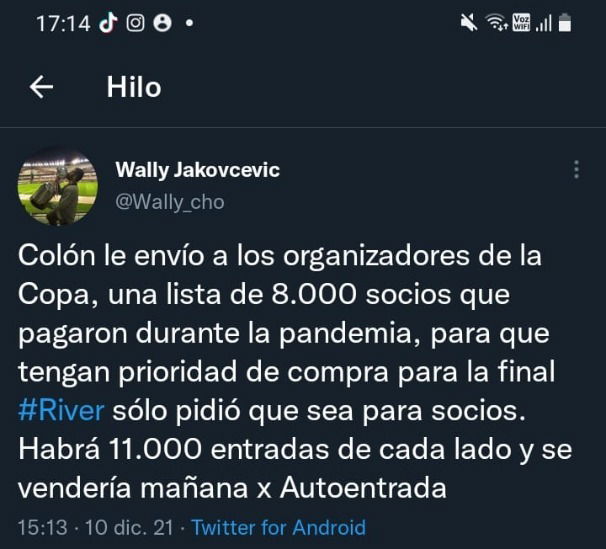
Task: Tap the Voz WiFi calling icon
Action: (521, 22)
